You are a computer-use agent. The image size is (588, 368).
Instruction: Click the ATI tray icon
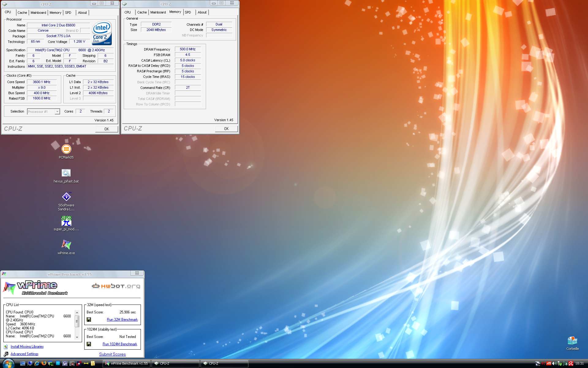point(549,363)
